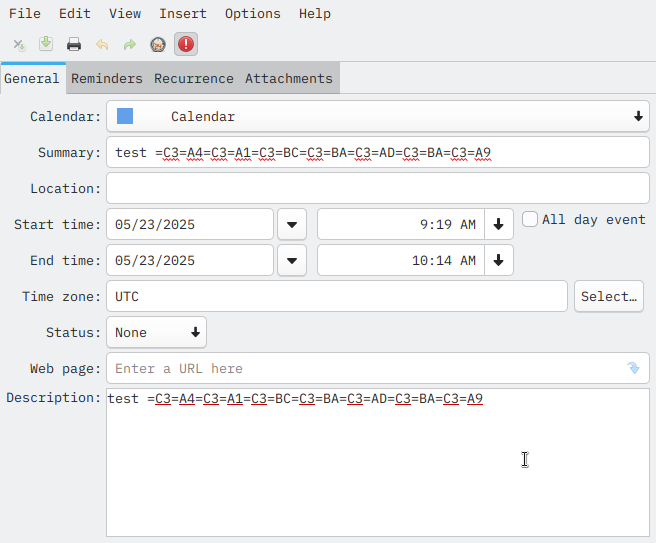Image resolution: width=656 pixels, height=543 pixels.
Task: Open the Status dropdown showing None
Action: click(x=156, y=332)
